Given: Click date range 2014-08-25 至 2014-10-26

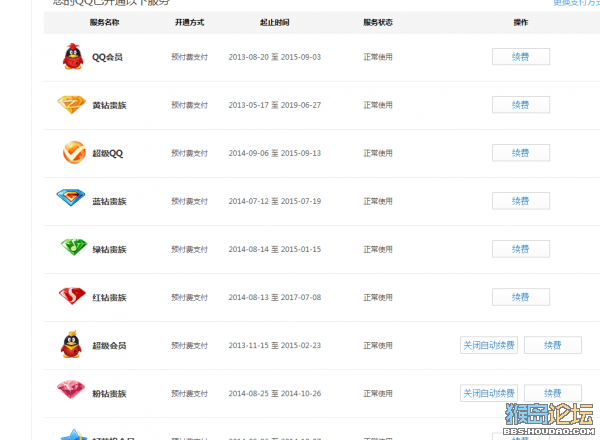Looking at the screenshot, I should (275, 393).
